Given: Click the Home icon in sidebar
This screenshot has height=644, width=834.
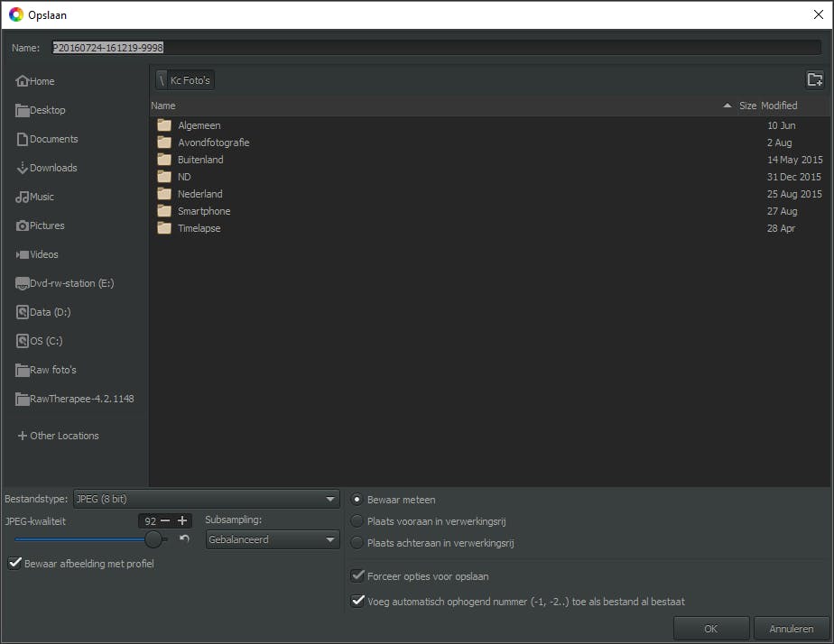Looking at the screenshot, I should (x=23, y=81).
